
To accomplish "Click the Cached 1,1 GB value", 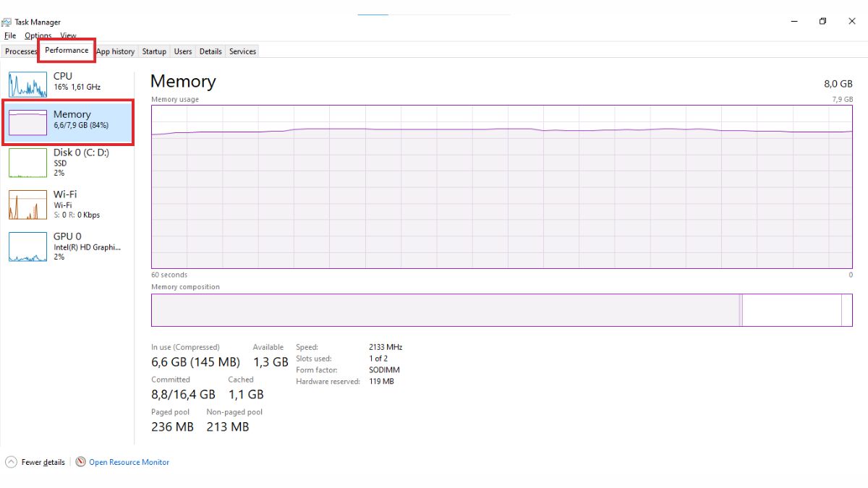I will (246, 395).
